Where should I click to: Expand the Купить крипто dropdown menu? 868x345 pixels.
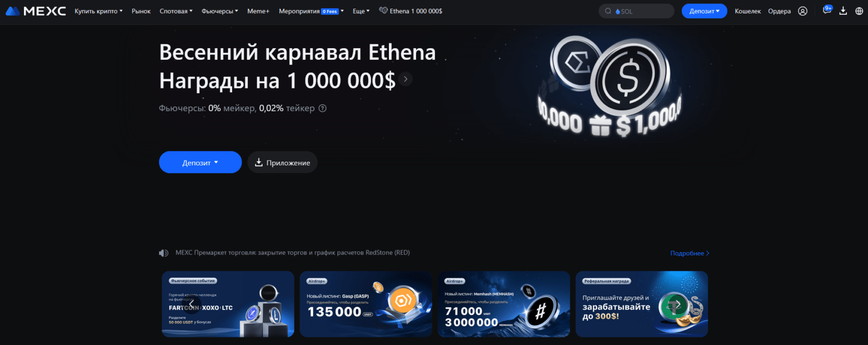point(99,11)
